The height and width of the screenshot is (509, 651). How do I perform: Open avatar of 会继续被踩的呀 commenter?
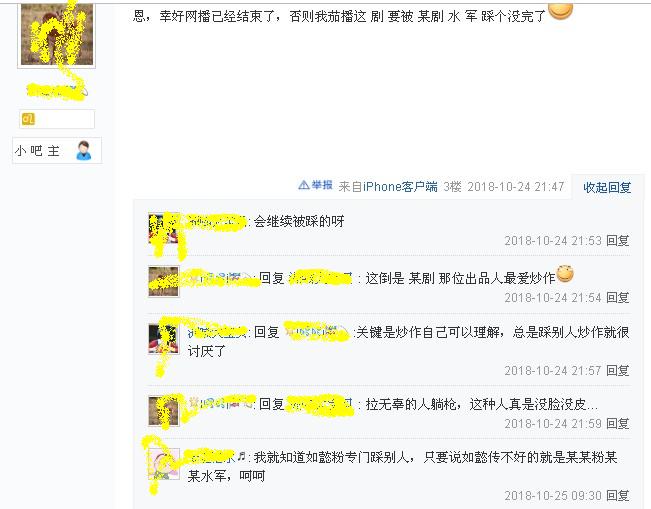(x=164, y=228)
